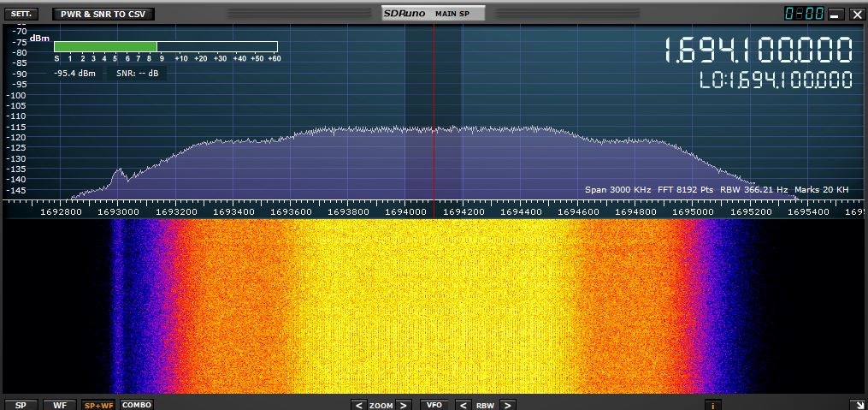Click frequency scale label 1692800
868x410 pixels.
point(61,211)
